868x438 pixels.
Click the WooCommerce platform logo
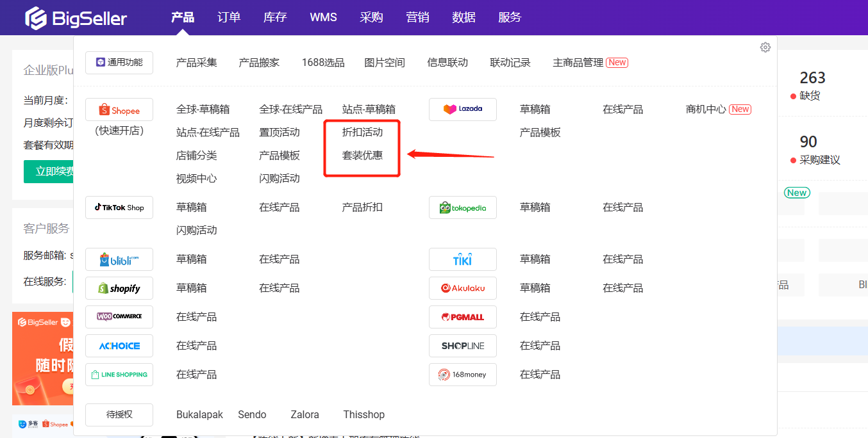(119, 317)
